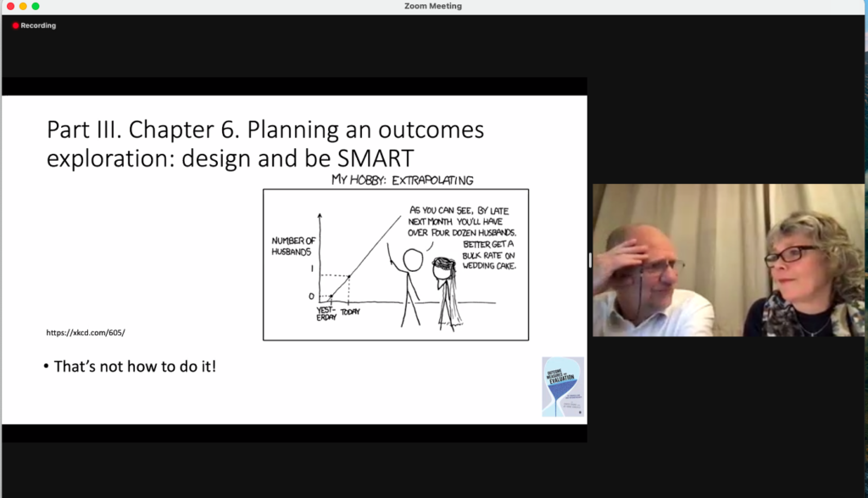Click the Outcome Measures book cover thumbnail
The image size is (868, 498).
click(563, 386)
